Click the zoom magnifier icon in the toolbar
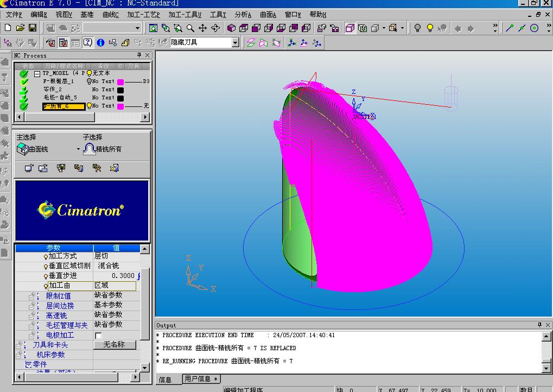 click(x=190, y=28)
